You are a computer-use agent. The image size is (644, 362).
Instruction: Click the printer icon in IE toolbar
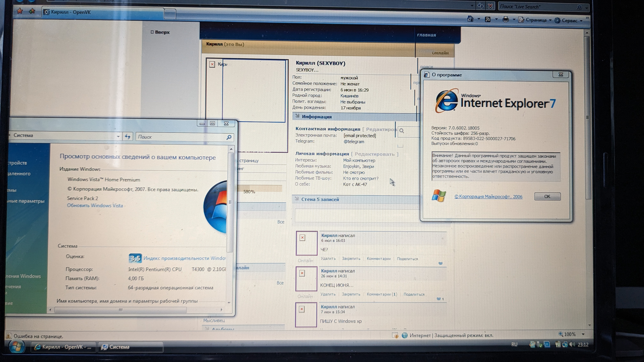point(506,20)
